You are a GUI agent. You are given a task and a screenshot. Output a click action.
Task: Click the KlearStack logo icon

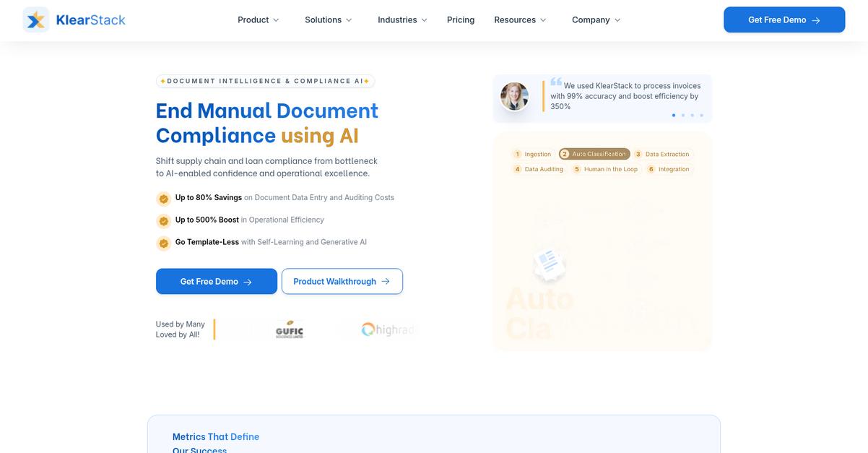35,20
